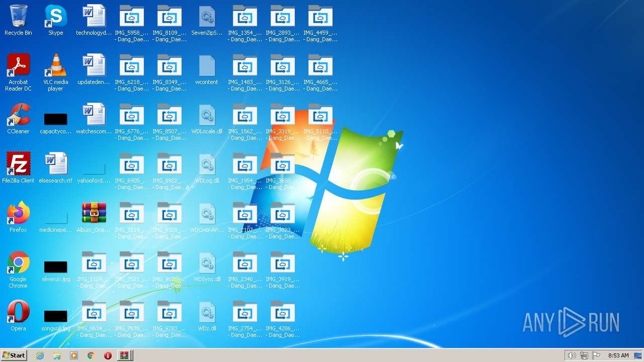Select the WDLog.dll file
This screenshot has height=362, width=644.
click(207, 168)
